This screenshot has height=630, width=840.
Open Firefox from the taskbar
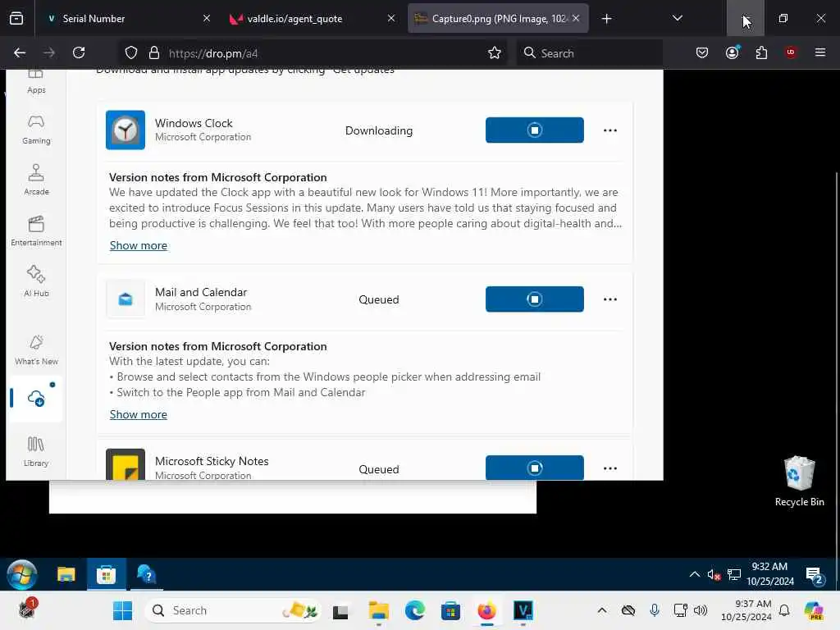click(486, 610)
